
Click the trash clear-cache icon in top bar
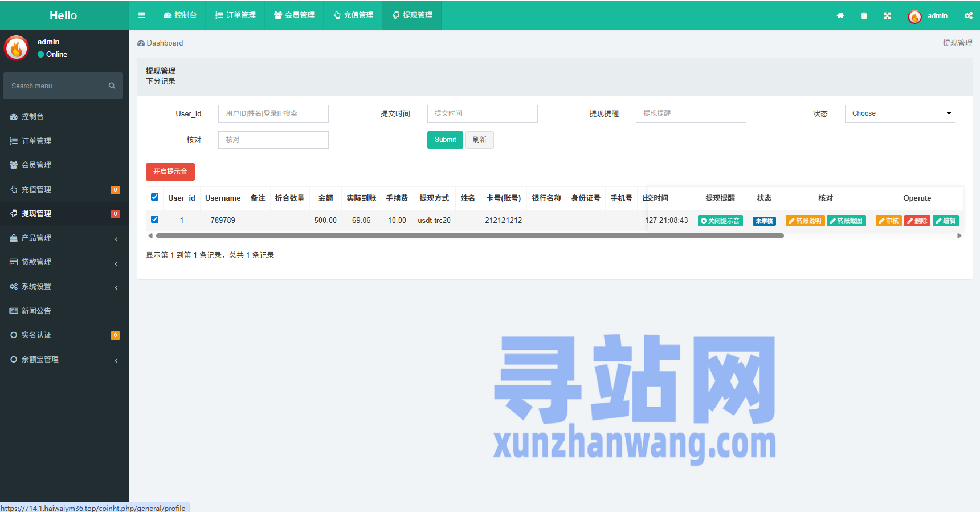[864, 15]
